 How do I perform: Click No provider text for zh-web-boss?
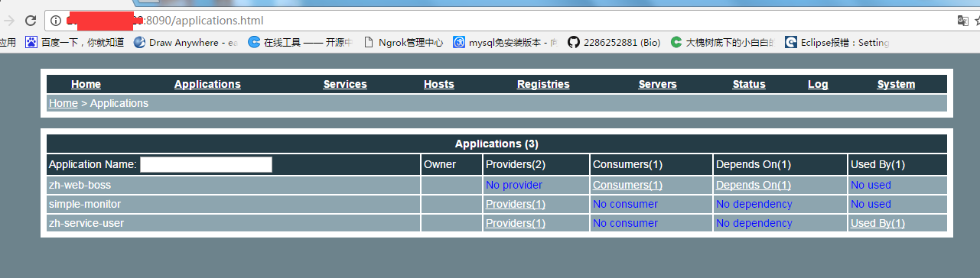pyautogui.click(x=514, y=185)
